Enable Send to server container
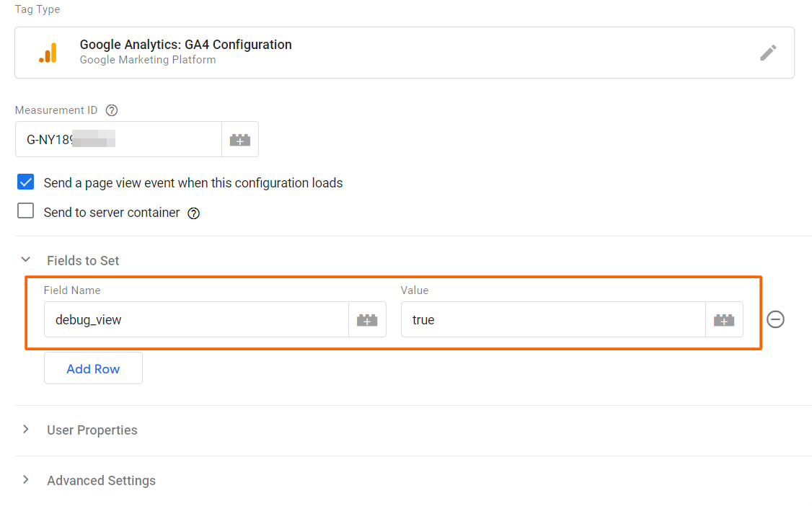This screenshot has height=506, width=812. coord(25,210)
